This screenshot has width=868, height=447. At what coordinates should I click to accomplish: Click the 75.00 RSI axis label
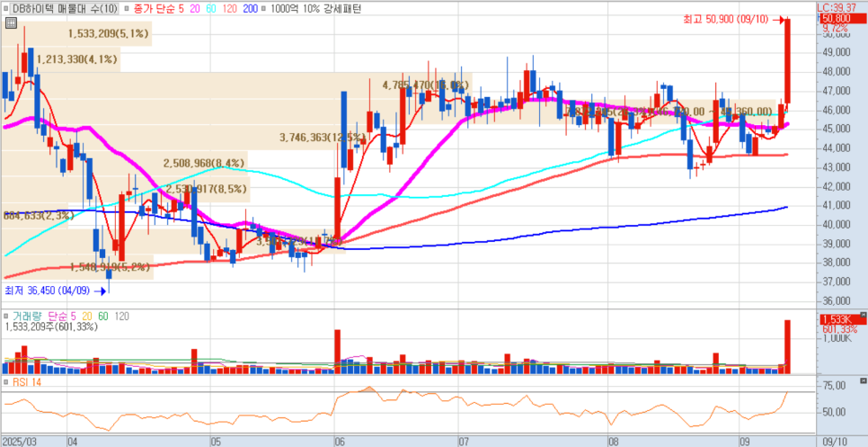pyautogui.click(x=834, y=386)
